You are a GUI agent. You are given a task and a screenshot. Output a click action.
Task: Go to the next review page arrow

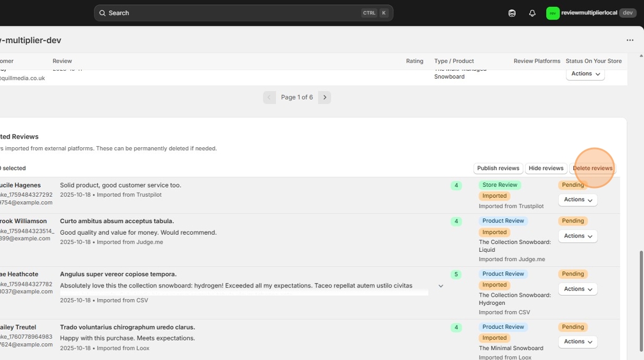point(324,97)
